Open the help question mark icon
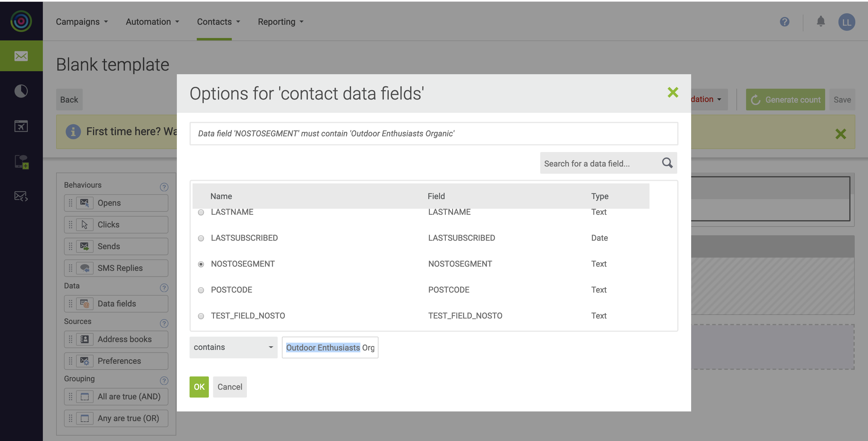 tap(784, 22)
